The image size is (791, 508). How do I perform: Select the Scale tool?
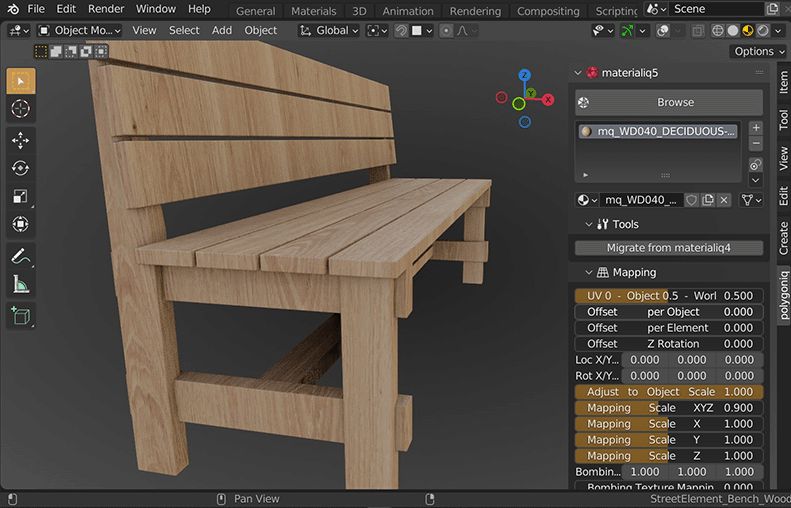coord(21,196)
